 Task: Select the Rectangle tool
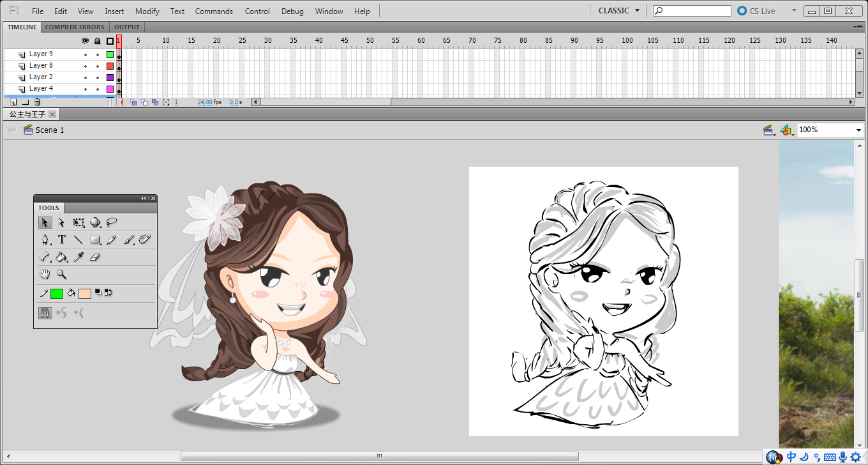95,240
